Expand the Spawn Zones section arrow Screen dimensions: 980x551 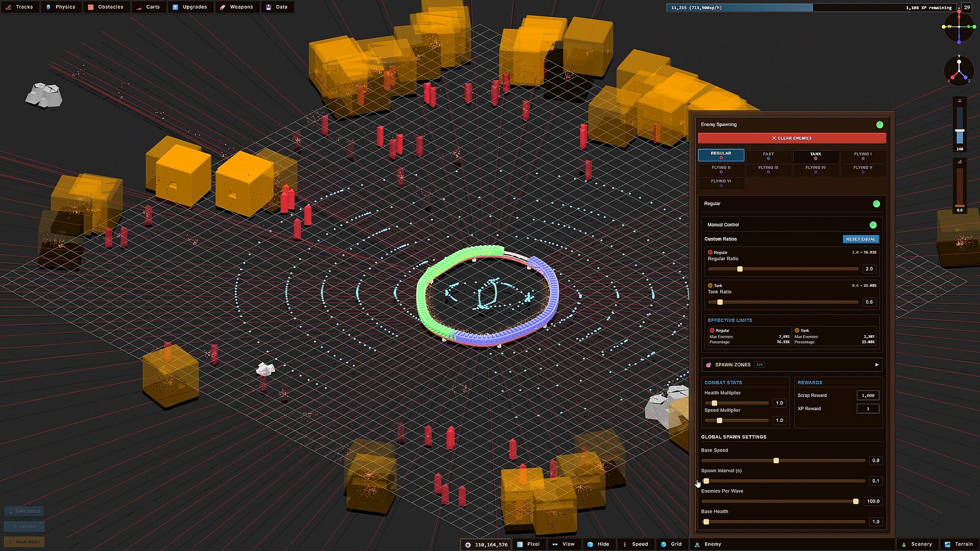pyautogui.click(x=877, y=365)
